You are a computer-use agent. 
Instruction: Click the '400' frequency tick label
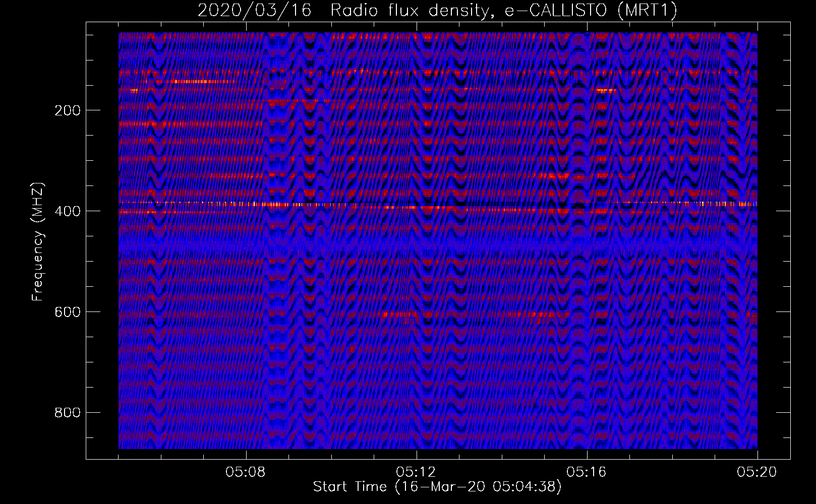tap(68, 211)
